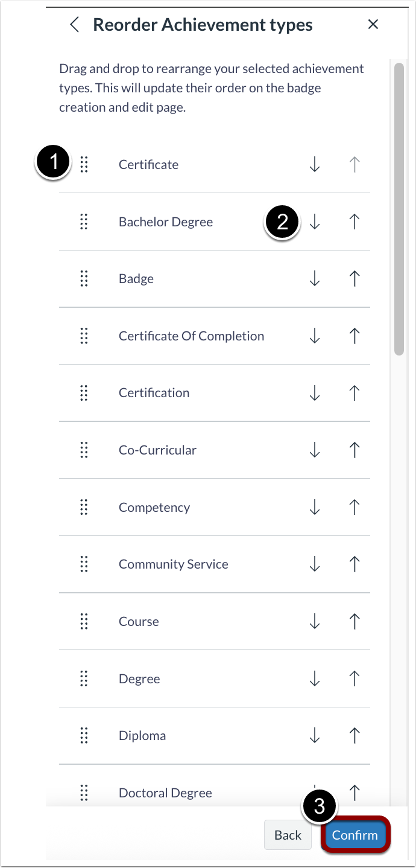
Task: Confirm the new achievement type order
Action: pos(355,835)
